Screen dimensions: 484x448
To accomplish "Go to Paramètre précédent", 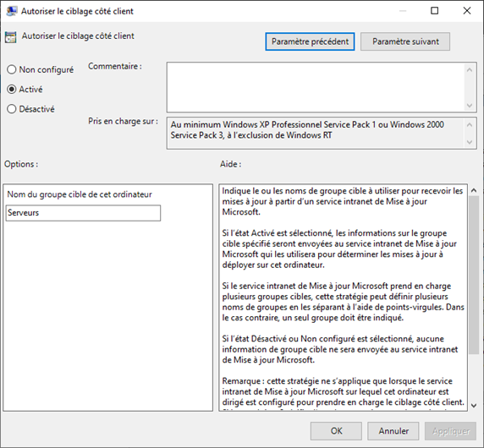I will tap(310, 41).
